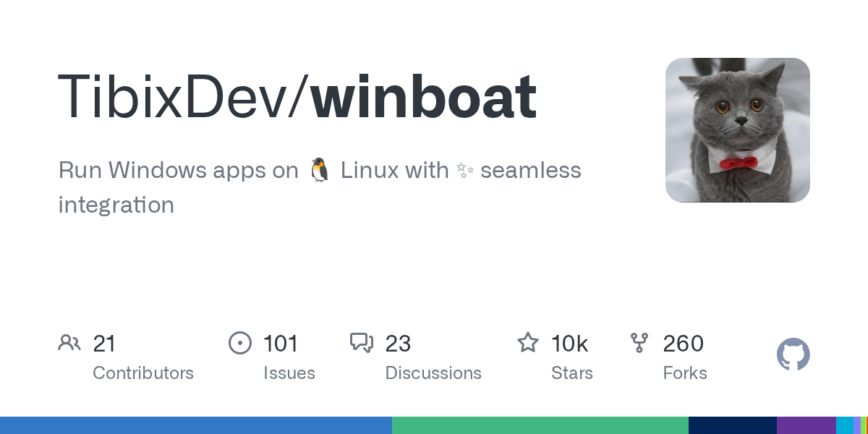Click the Stars star icon
Viewport: 868px width, 434px height.
pyautogui.click(x=527, y=343)
